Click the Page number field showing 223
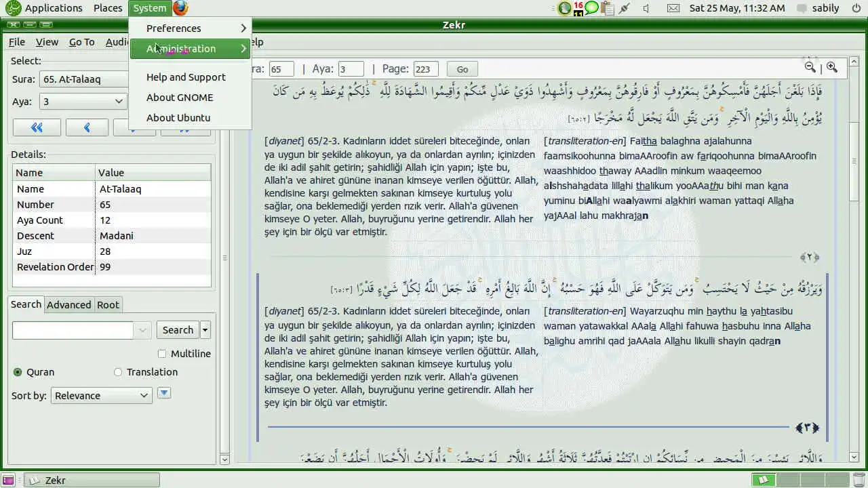 pos(426,69)
